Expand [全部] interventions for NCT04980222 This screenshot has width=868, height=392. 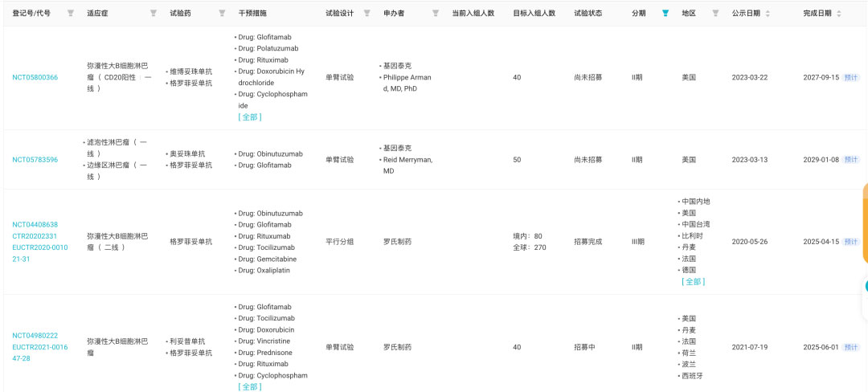click(x=249, y=386)
